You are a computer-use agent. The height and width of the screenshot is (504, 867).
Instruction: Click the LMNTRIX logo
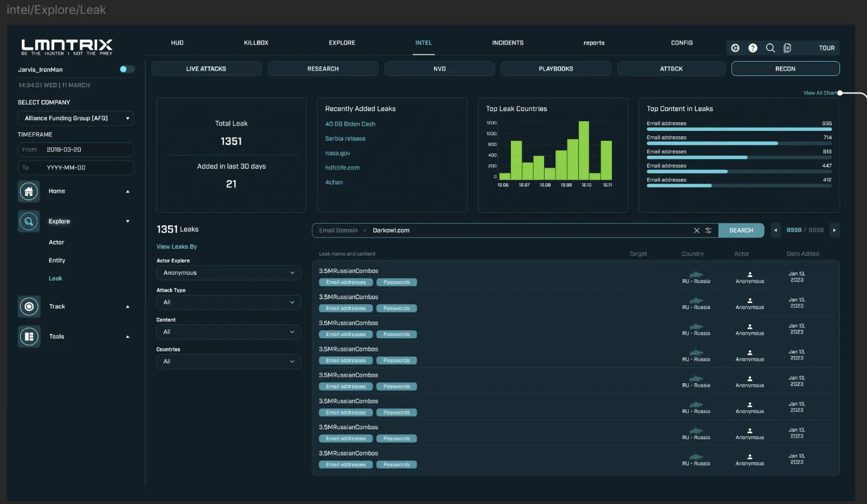click(x=67, y=47)
